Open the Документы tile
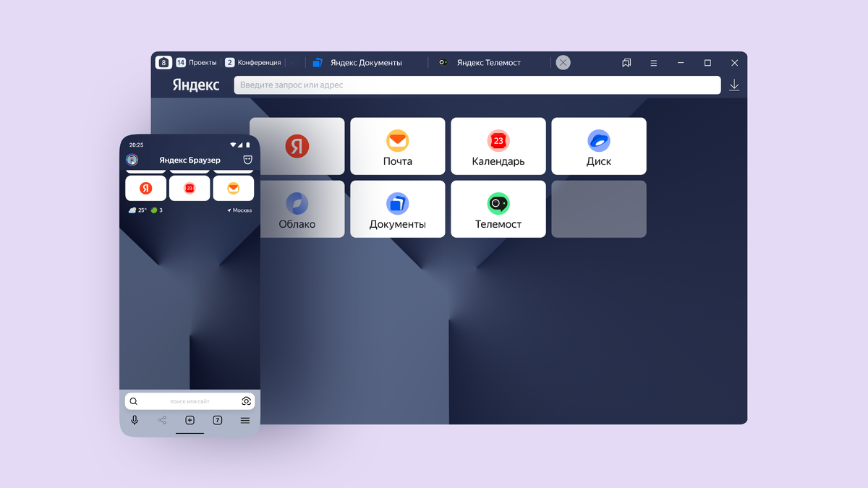This screenshot has width=868, height=488. click(x=397, y=209)
